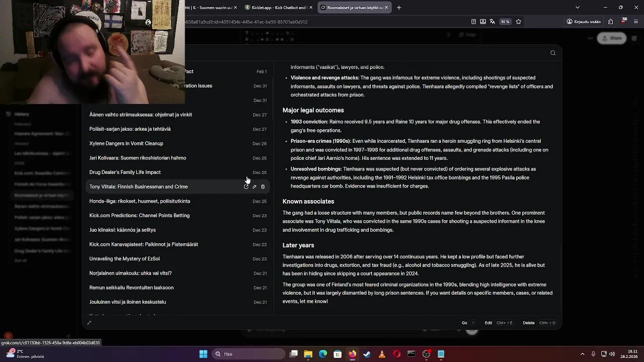Click the rename pencil icon on Tony Viitala chat

coord(254,187)
